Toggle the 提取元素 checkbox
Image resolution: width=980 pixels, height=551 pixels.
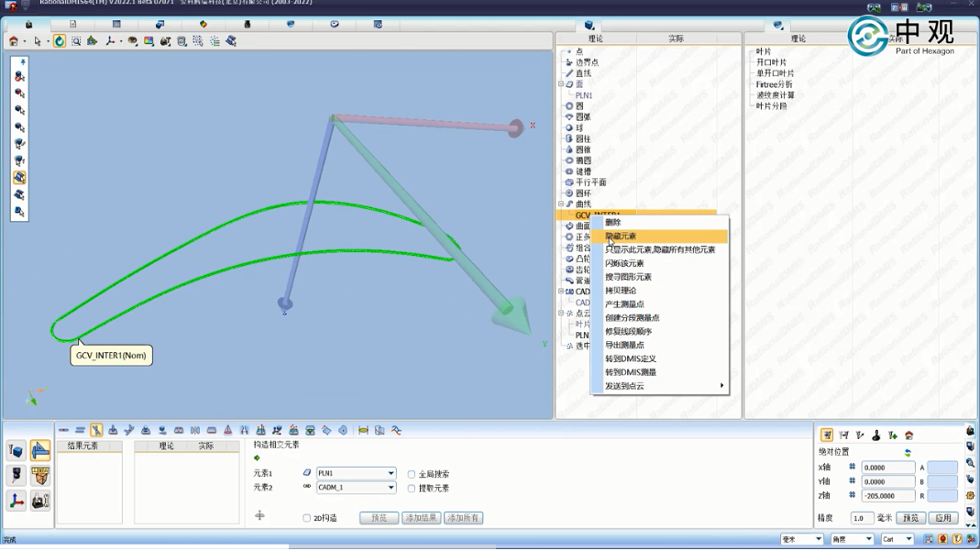[x=412, y=489]
